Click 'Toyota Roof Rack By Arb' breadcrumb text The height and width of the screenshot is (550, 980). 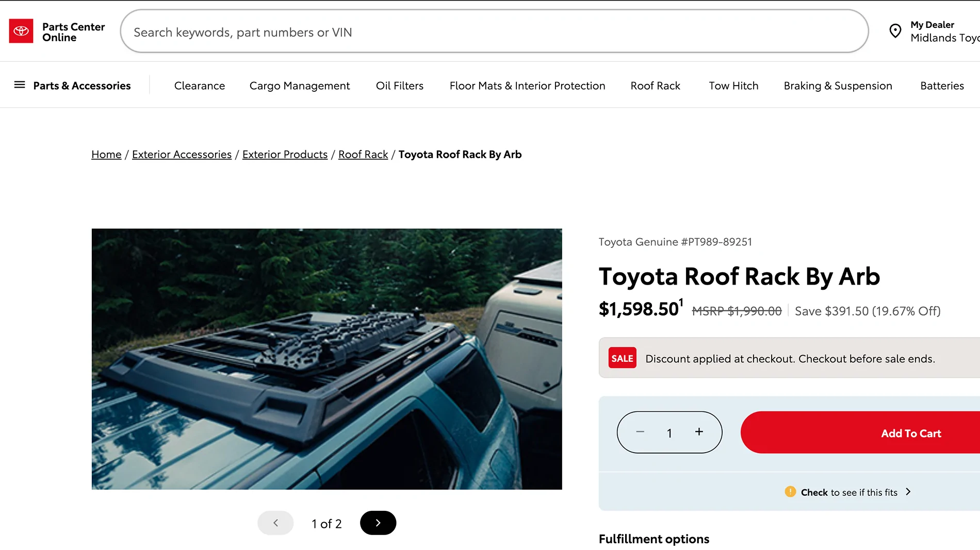[x=460, y=154]
